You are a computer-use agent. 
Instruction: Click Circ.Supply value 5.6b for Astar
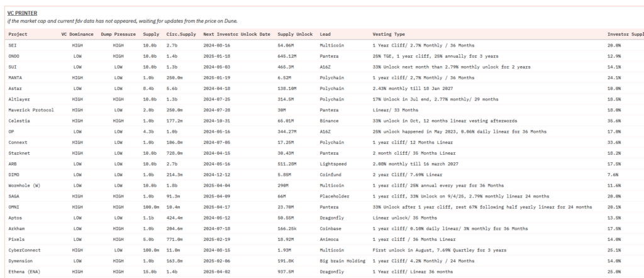tap(172, 88)
